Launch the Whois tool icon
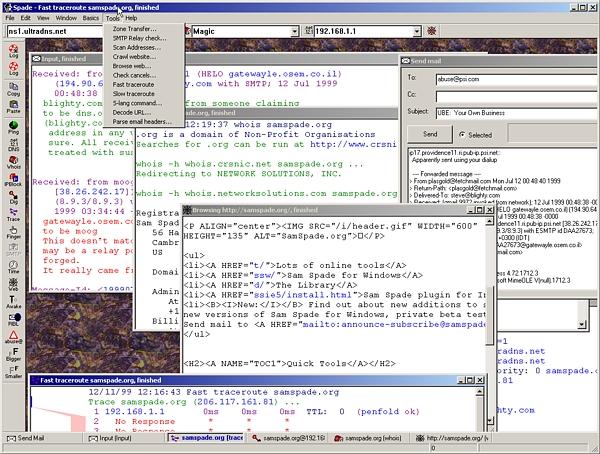This screenshot has height=454, width=600. tap(13, 162)
